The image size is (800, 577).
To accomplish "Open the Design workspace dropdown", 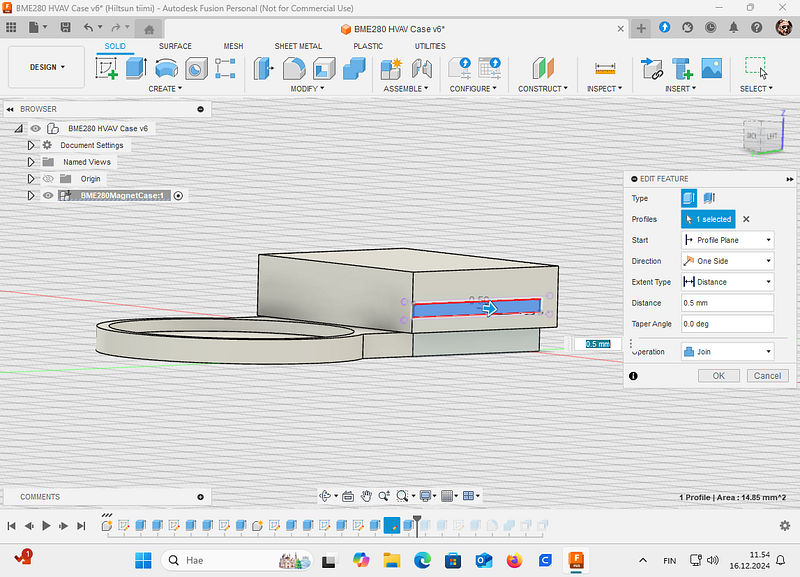I will click(47, 67).
